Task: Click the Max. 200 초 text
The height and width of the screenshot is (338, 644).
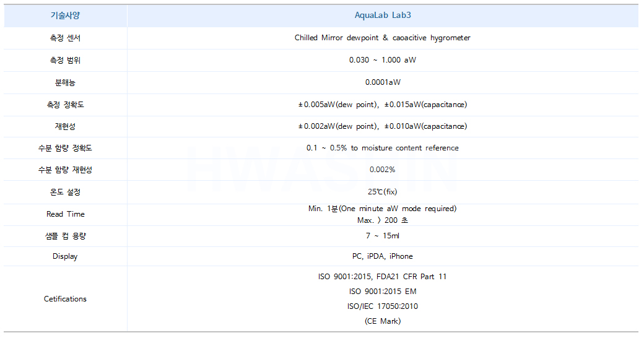Action: (383, 220)
